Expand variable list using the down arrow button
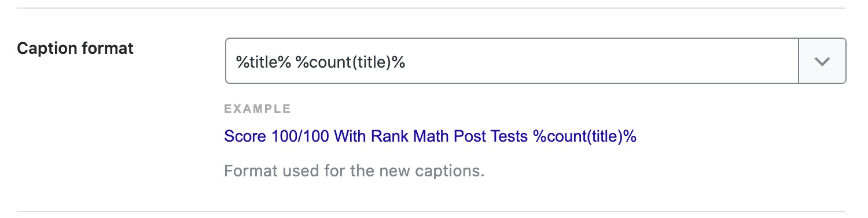The image size is (868, 218). click(822, 61)
